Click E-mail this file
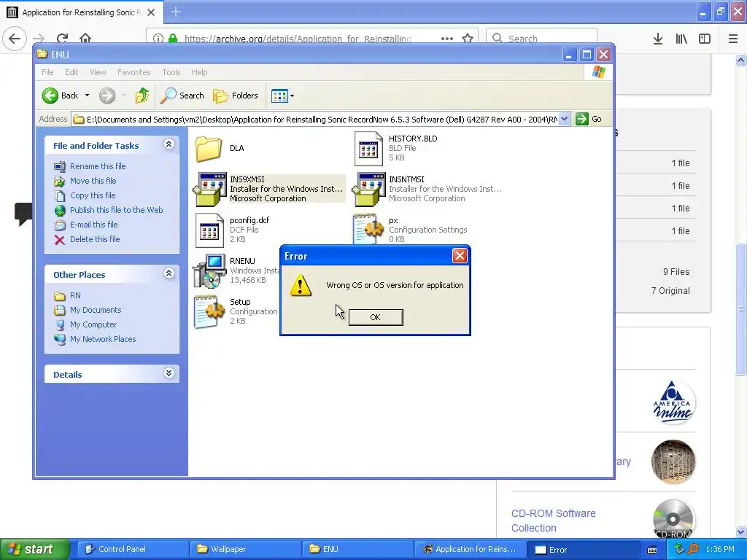 tap(86, 225)
